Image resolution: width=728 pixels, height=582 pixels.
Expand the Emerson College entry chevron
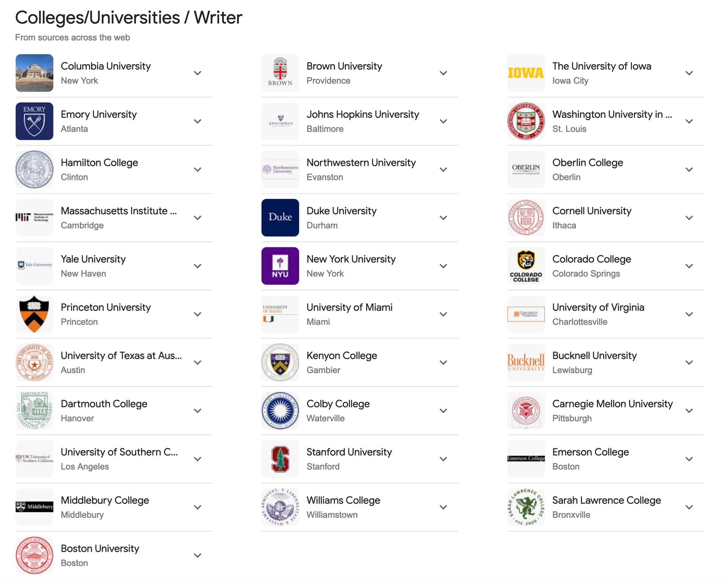[689, 459]
